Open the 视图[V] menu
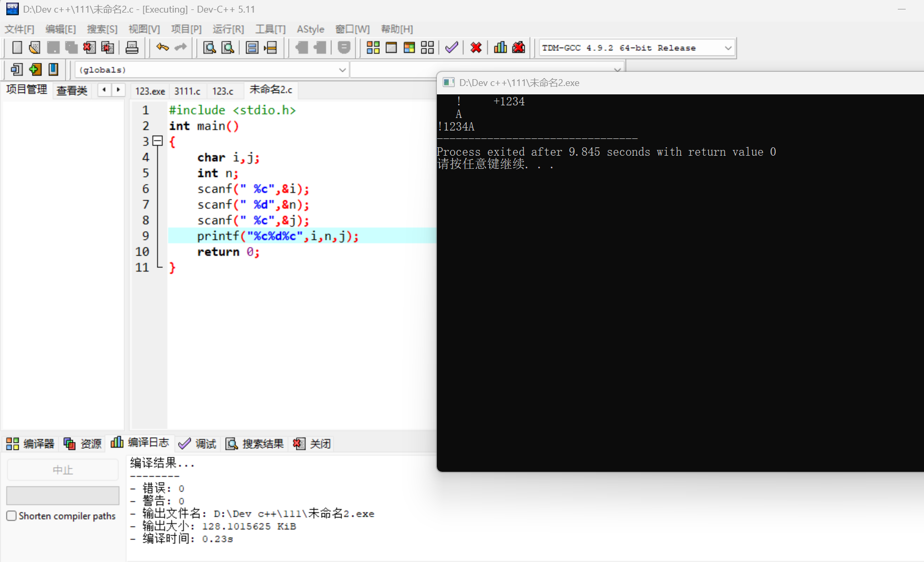Viewport: 924px width, 562px height. [x=144, y=29]
